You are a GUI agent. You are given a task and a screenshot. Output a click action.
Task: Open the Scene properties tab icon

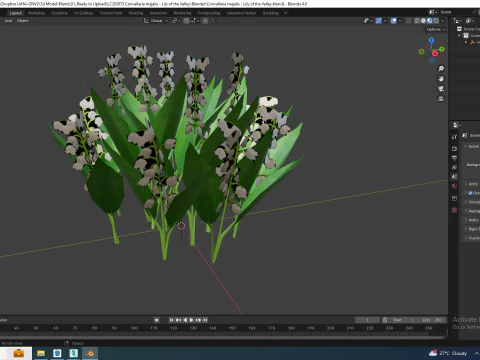(454, 176)
